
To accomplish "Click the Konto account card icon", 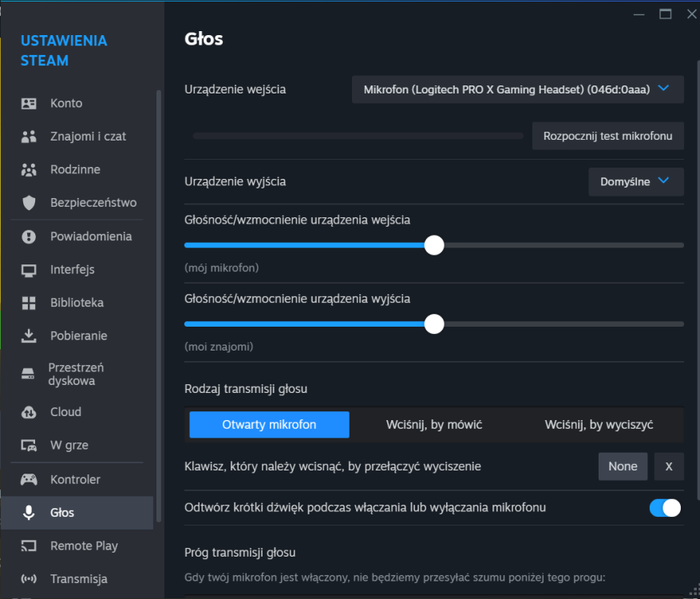I will (x=29, y=103).
